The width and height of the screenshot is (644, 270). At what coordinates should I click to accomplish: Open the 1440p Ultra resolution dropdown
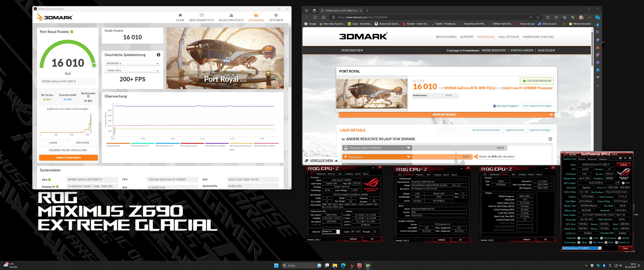pyautogui.click(x=132, y=70)
